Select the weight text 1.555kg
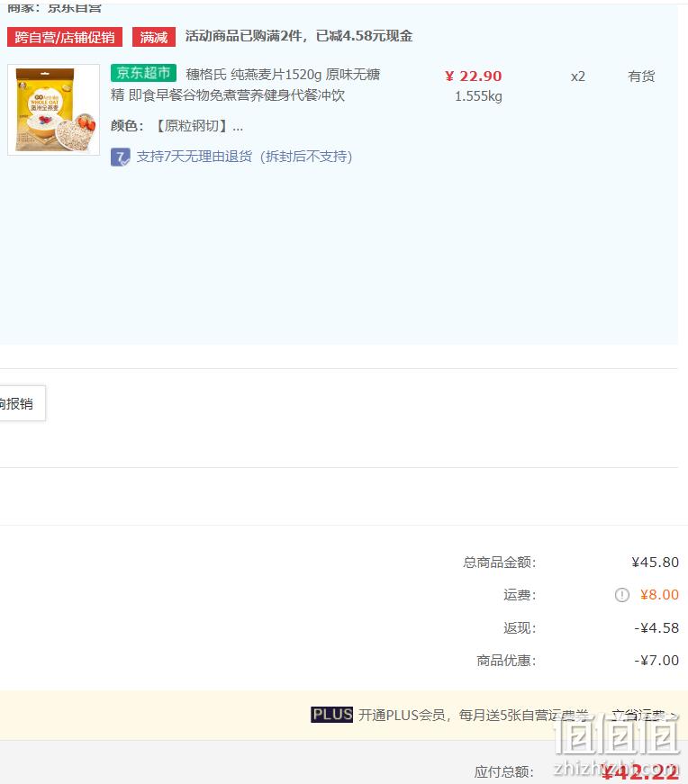The image size is (688, 784). tap(478, 96)
